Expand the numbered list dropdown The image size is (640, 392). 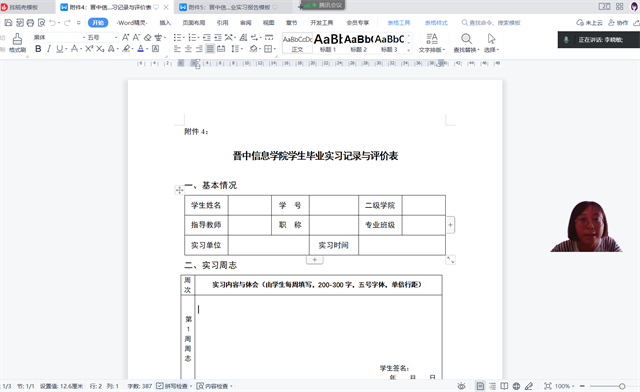click(x=198, y=38)
